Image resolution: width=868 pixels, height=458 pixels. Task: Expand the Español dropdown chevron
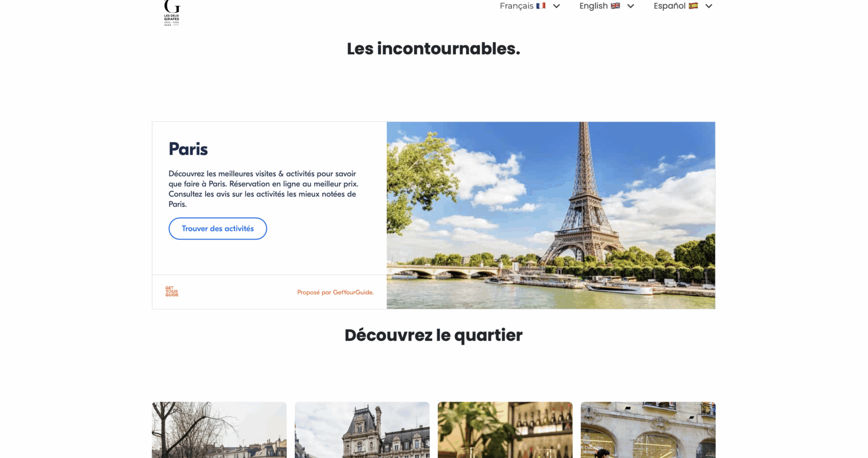[x=709, y=6]
